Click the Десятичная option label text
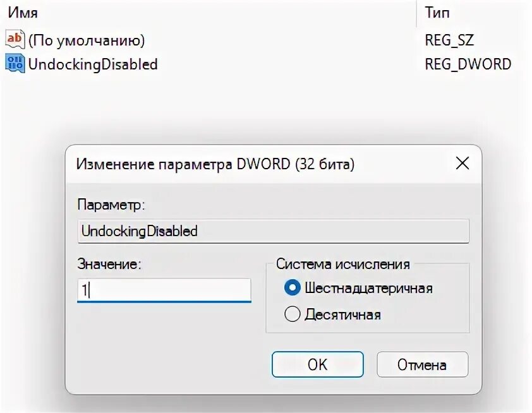The height and width of the screenshot is (413, 532). click(x=342, y=314)
